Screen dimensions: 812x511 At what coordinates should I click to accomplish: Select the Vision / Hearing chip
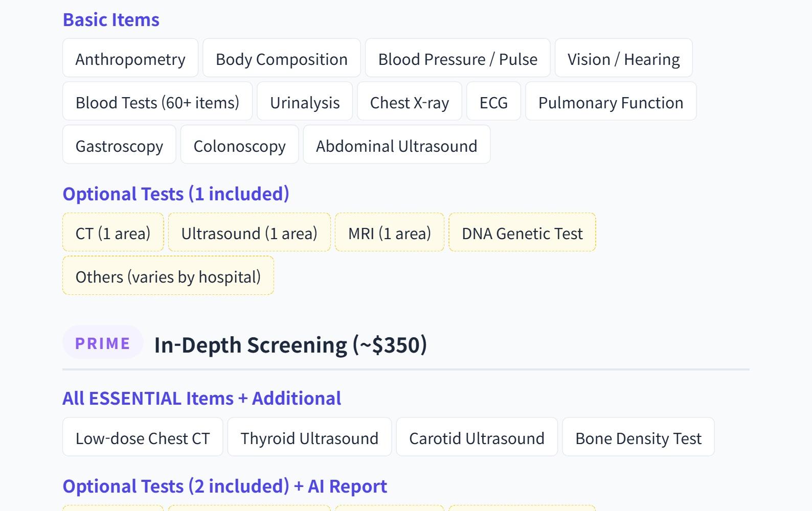coord(623,58)
